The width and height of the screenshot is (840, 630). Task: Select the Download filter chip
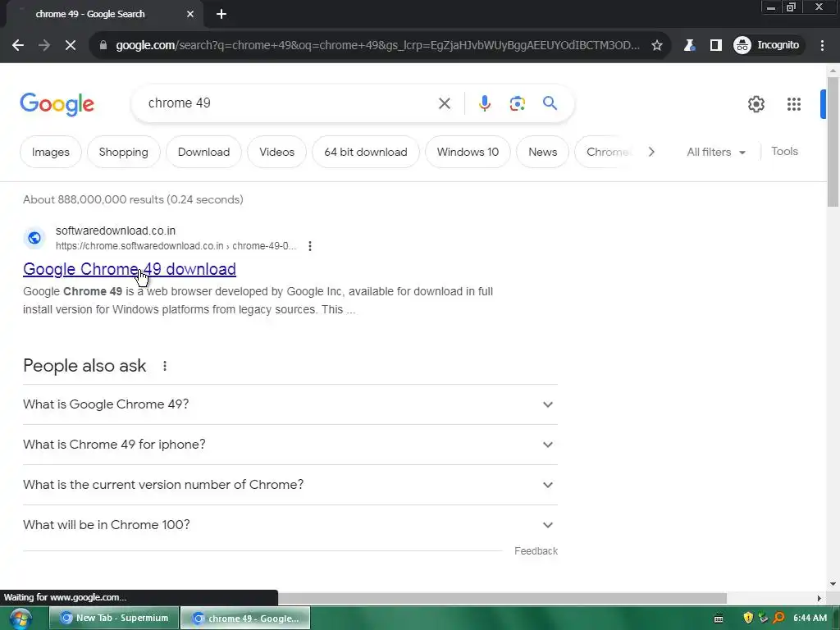click(203, 152)
